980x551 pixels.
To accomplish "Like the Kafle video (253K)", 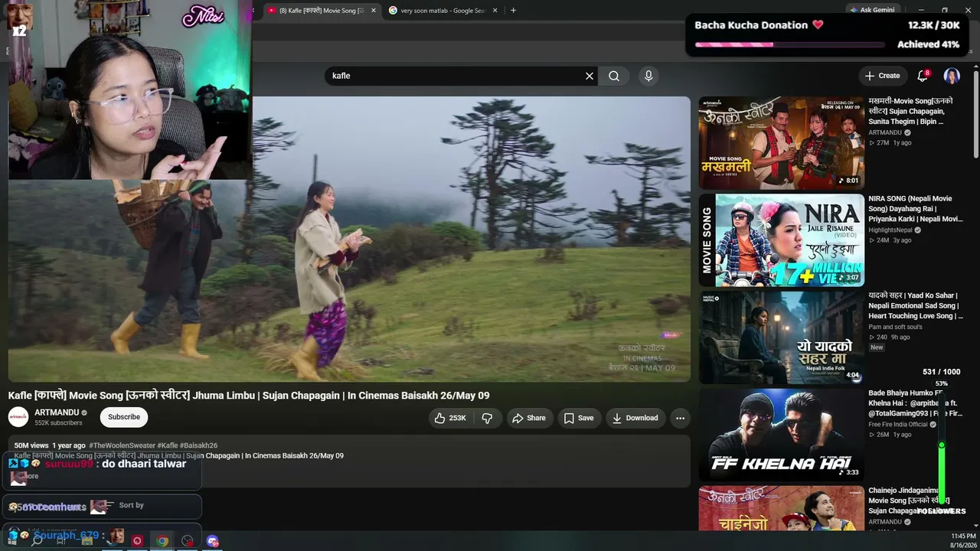I will pyautogui.click(x=449, y=418).
